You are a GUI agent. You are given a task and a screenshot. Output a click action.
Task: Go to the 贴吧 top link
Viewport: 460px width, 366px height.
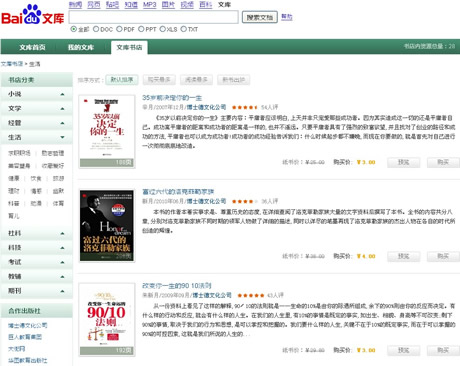click(112, 5)
